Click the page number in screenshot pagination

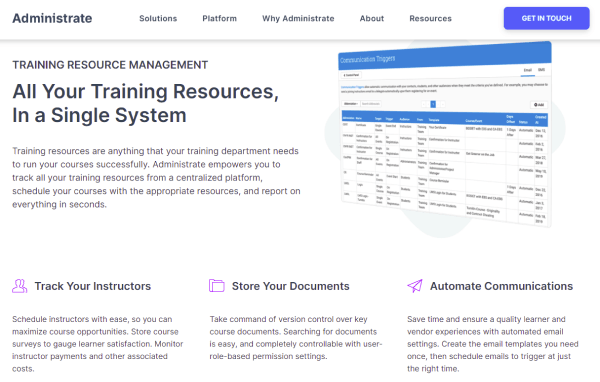tap(433, 104)
